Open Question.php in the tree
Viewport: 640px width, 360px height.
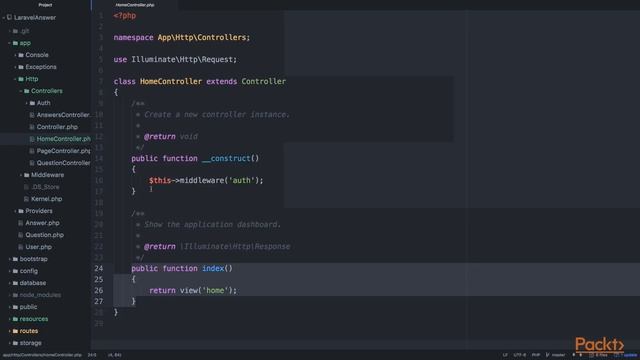(44, 235)
